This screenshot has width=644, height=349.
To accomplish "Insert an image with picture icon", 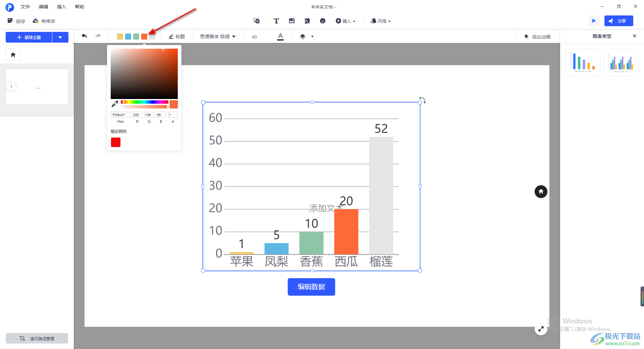I will coord(292,21).
